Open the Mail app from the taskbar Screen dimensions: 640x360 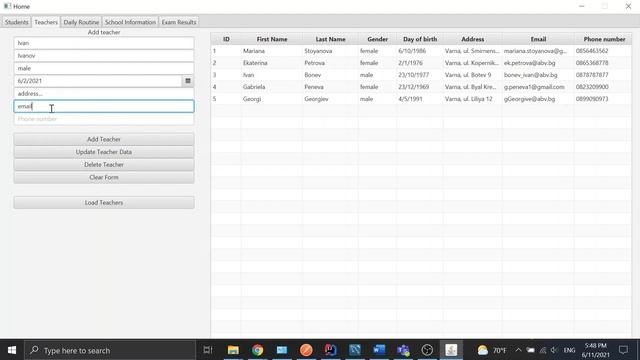[x=282, y=350]
